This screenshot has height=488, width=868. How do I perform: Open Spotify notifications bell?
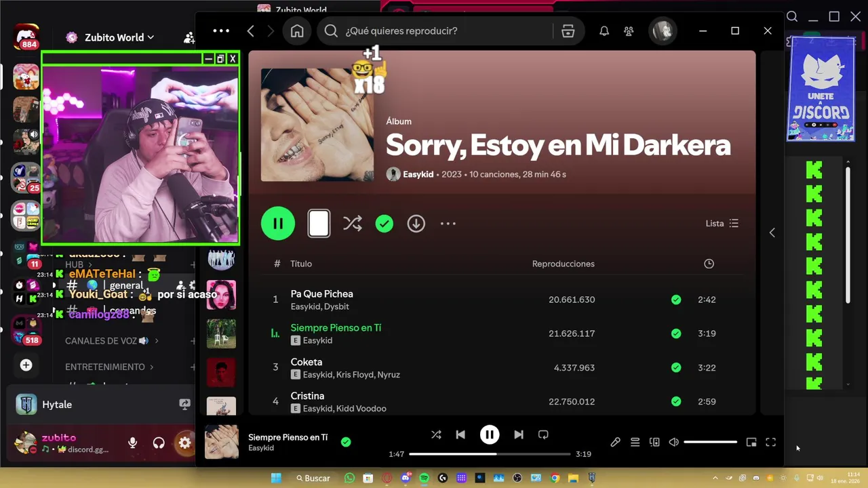604,31
